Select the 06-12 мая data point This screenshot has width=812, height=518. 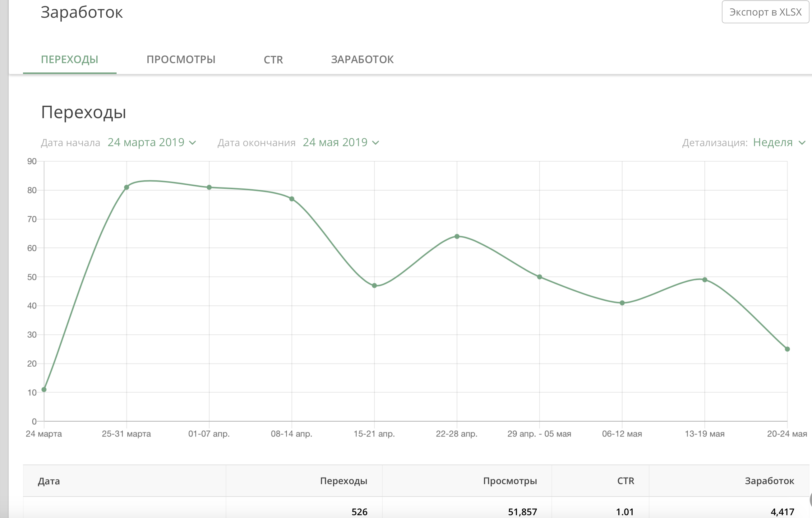[622, 303]
